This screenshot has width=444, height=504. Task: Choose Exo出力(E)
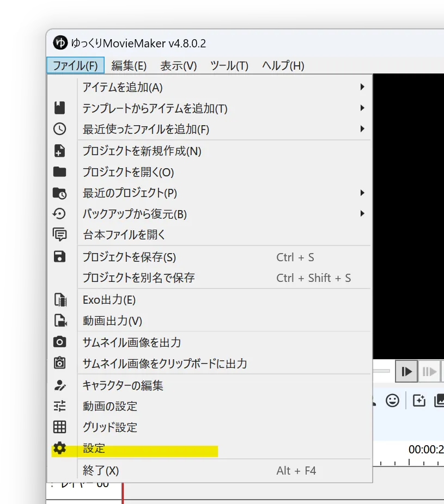(210, 299)
